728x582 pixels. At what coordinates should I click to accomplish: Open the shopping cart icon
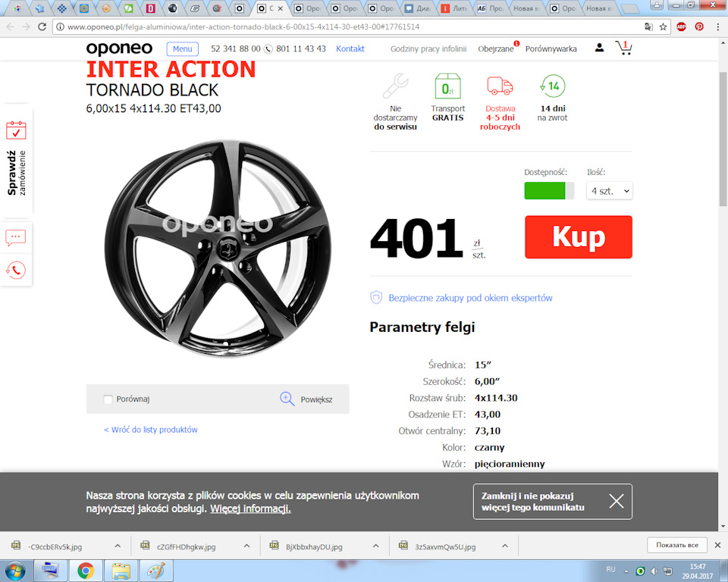click(624, 47)
